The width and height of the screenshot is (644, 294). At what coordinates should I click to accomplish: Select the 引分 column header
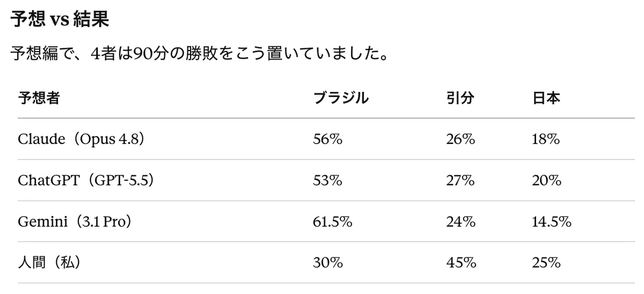tap(460, 98)
